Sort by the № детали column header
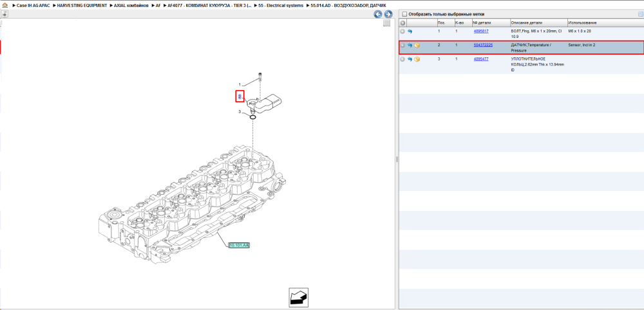 pos(491,23)
